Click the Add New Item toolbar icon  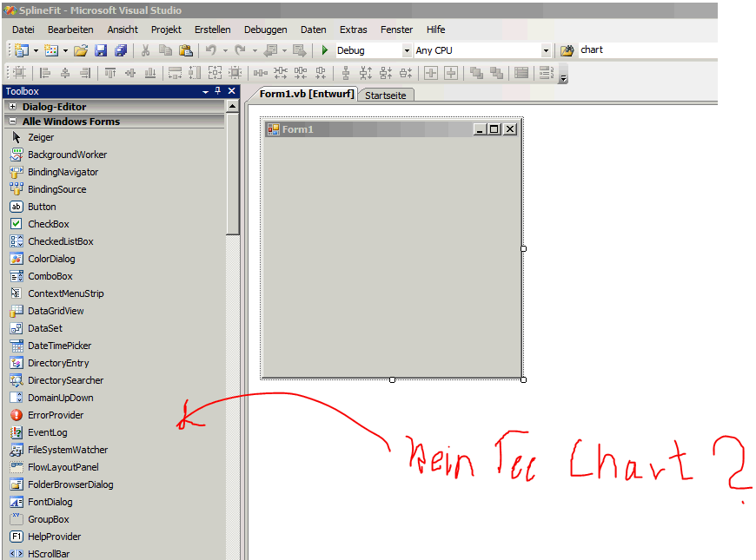(51, 50)
